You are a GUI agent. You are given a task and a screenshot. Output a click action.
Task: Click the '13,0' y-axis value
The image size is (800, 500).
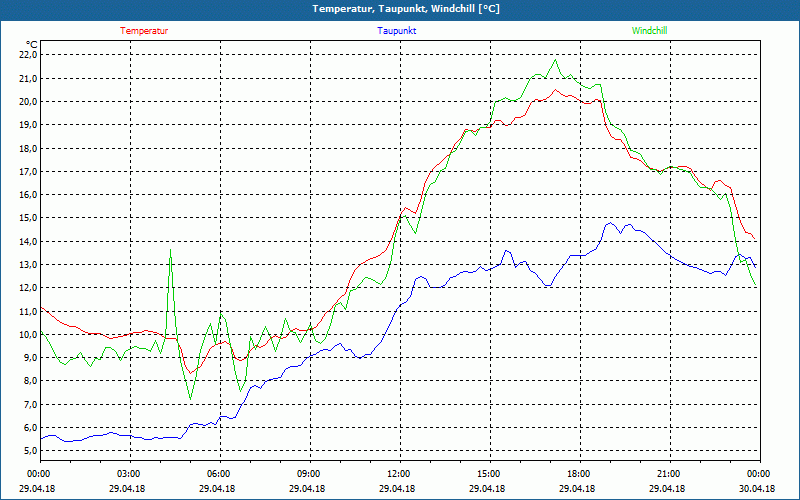(x=28, y=264)
